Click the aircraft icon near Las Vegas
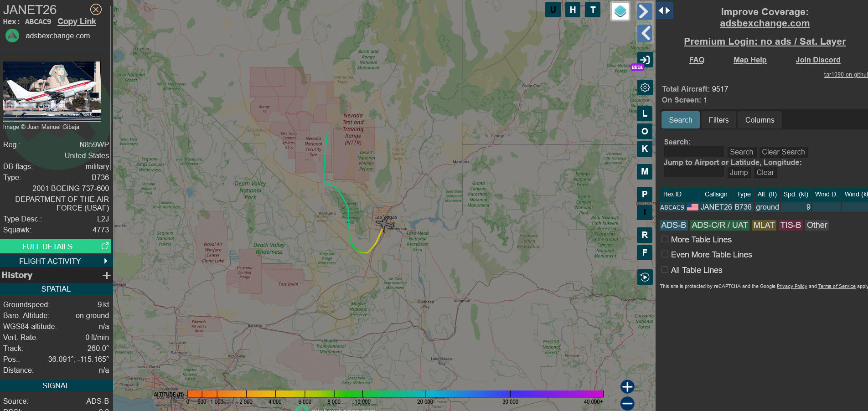The width and height of the screenshot is (868, 411). (386, 224)
